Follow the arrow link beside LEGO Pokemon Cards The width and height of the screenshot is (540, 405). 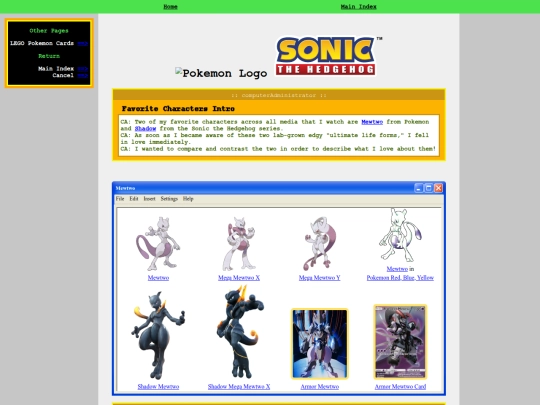pos(83,43)
